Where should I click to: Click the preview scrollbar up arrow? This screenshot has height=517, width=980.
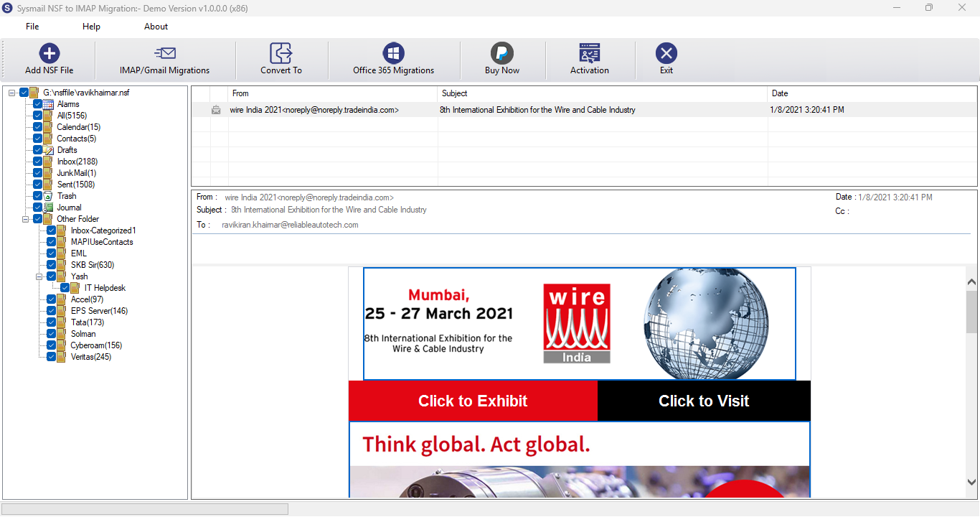971,282
